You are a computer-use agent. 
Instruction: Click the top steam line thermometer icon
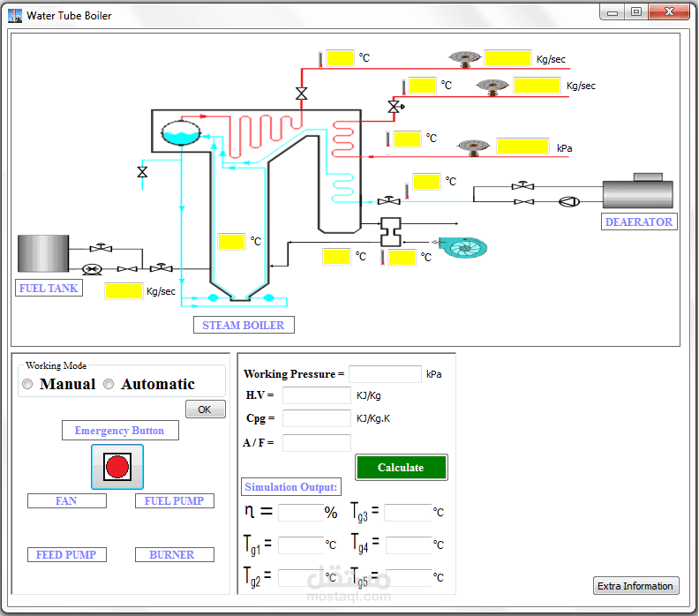320,59
